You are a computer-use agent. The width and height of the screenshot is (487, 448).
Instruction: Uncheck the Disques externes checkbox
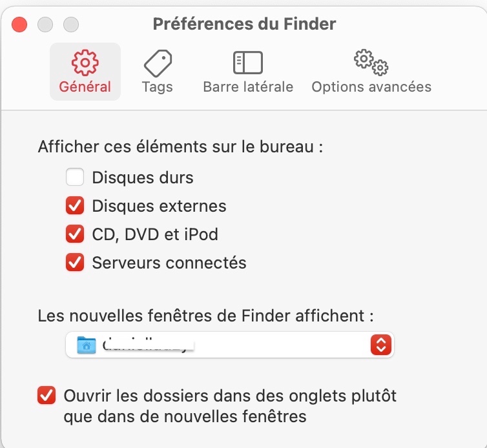click(x=75, y=207)
